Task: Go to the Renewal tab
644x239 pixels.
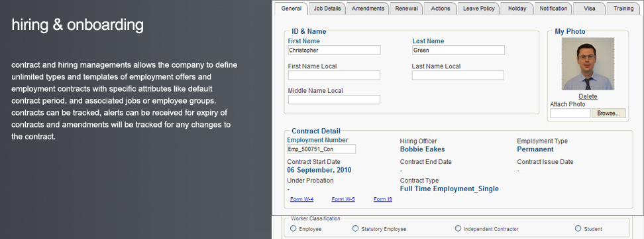Action: coord(406,9)
